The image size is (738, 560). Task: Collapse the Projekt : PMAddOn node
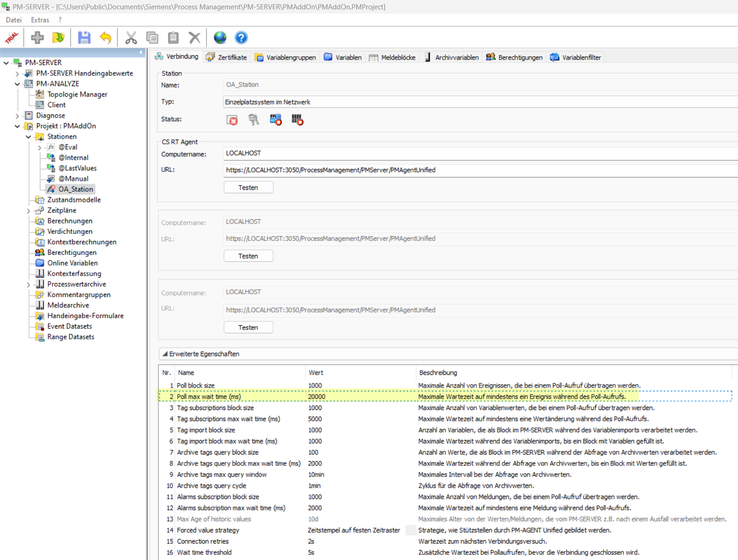click(x=17, y=126)
